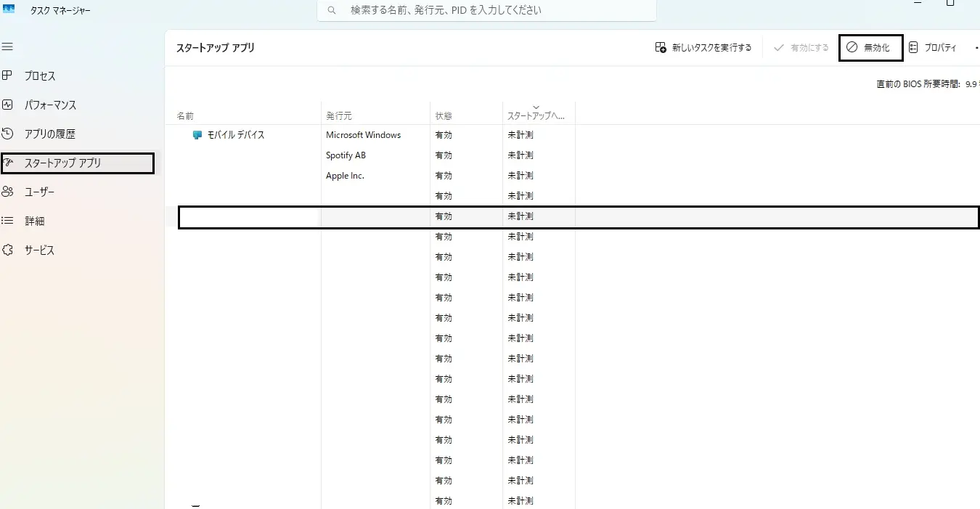This screenshot has width=980, height=509.
Task: Open プロパティ for the selected item
Action: pyautogui.click(x=932, y=48)
